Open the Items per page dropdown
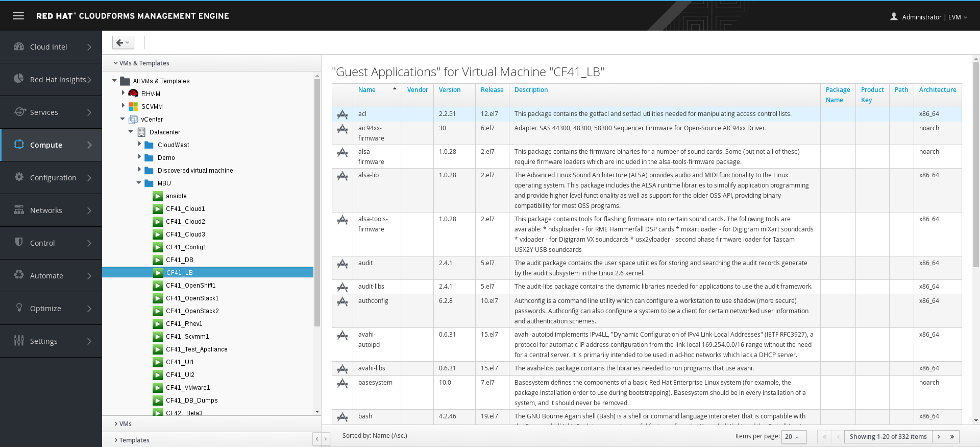This screenshot has width=980, height=447. (794, 437)
